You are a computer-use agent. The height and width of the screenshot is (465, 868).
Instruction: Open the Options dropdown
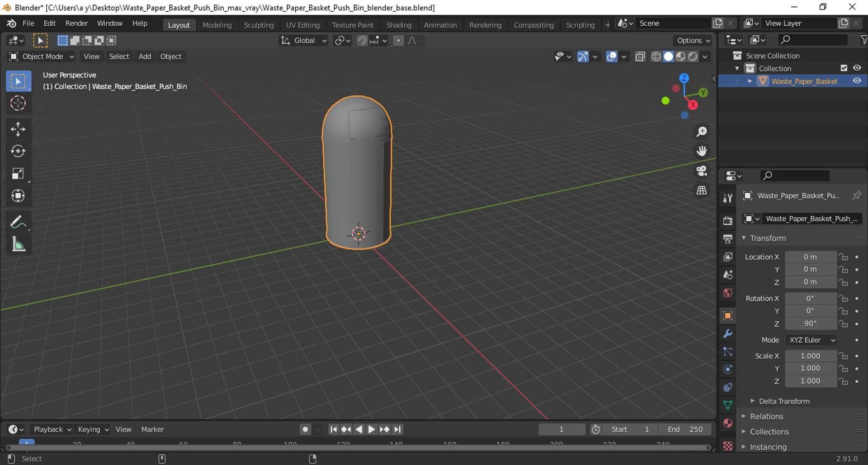pos(693,41)
